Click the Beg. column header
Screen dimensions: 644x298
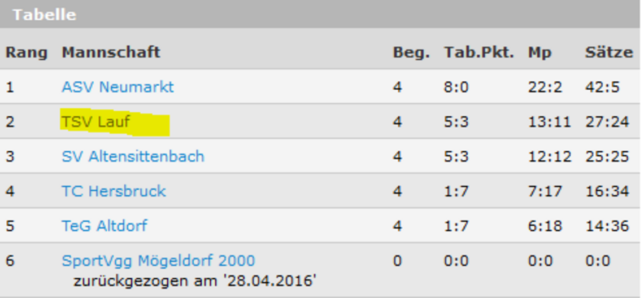[x=411, y=52]
